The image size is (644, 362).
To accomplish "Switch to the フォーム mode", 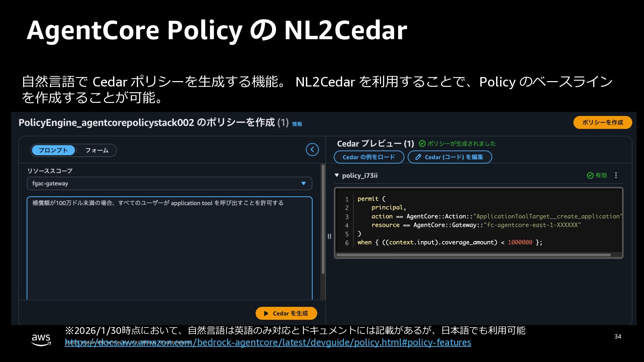I will pyautogui.click(x=97, y=150).
